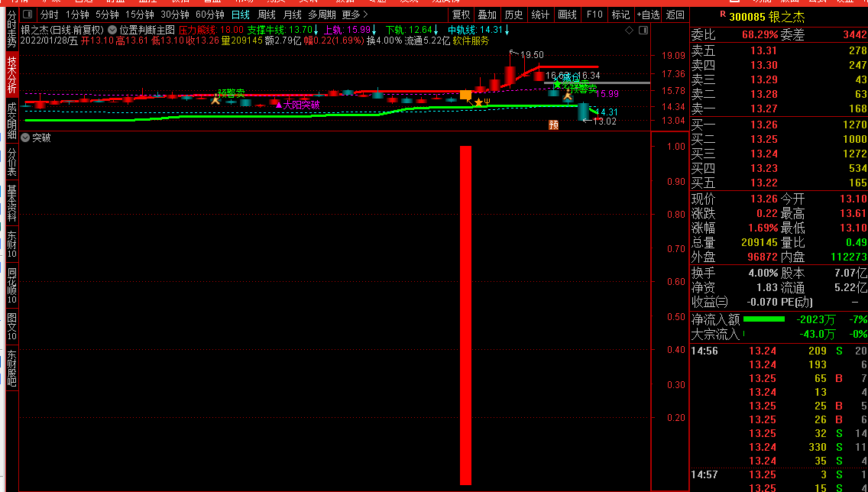Viewport: 868px width, 492px height.
Task: Open 东财10 sidebar tab
Action: click(x=11, y=244)
